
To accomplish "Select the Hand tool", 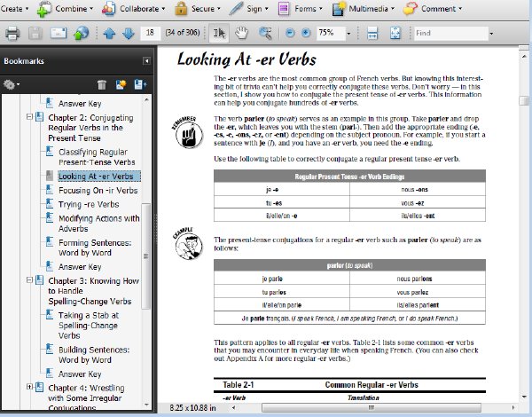I will 241,33.
